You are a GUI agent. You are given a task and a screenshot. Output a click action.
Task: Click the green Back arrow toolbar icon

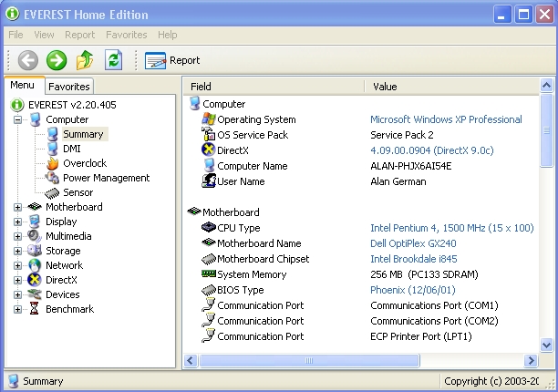tap(28, 60)
